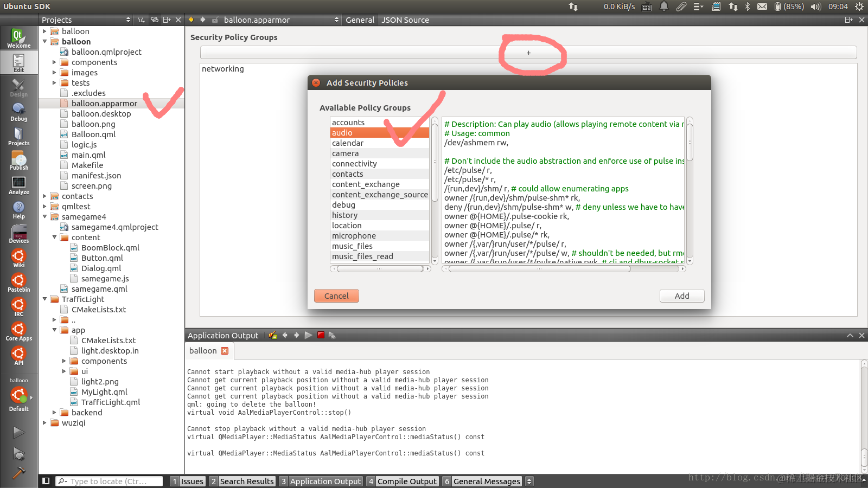Open Projects mode in the sidebar
The image size is (868, 488).
click(x=19, y=136)
